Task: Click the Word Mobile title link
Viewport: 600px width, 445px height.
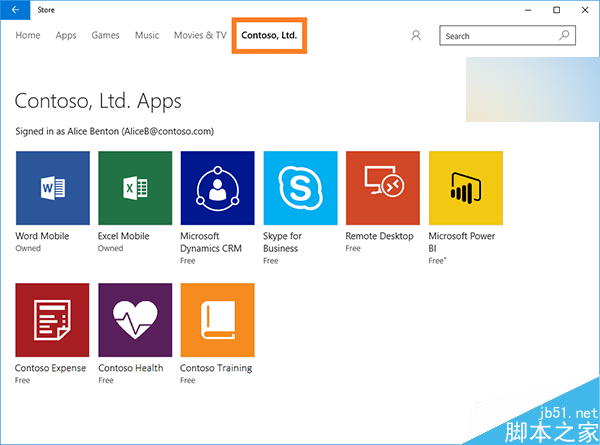Action: point(42,237)
